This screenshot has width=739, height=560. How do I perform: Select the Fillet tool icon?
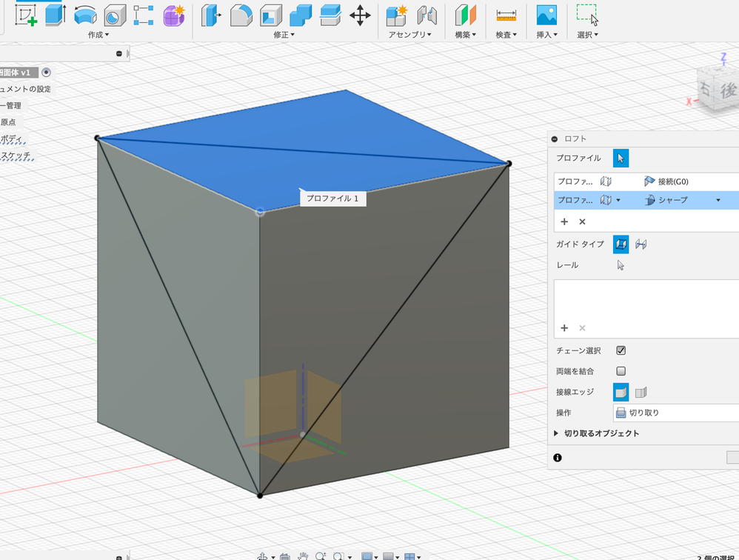(x=241, y=15)
